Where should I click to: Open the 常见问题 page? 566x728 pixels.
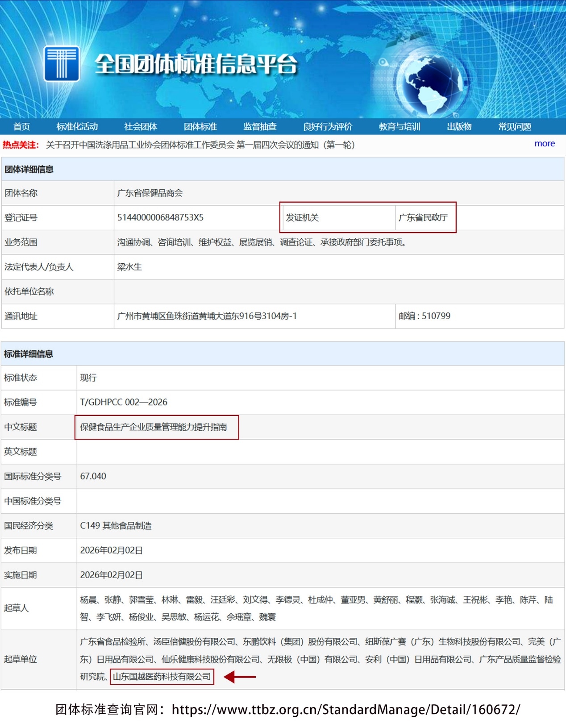(x=515, y=127)
